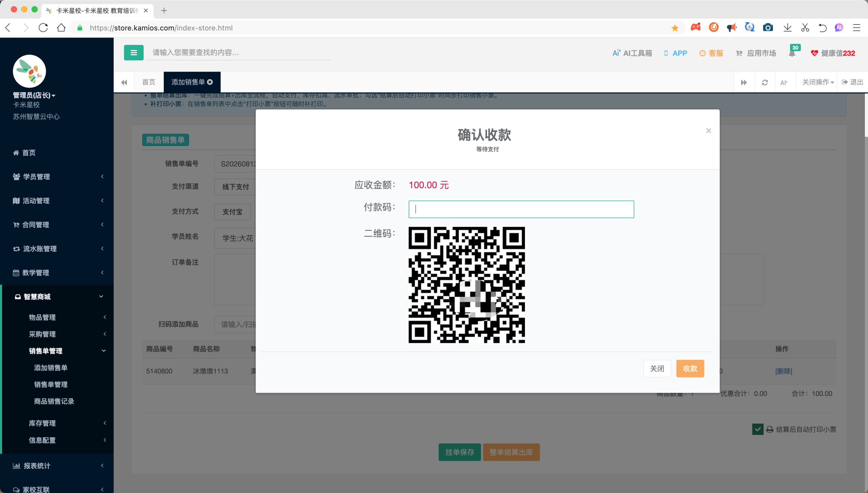The image size is (868, 493).
Task: Open the AI工具箱 toolbox
Action: click(x=632, y=53)
